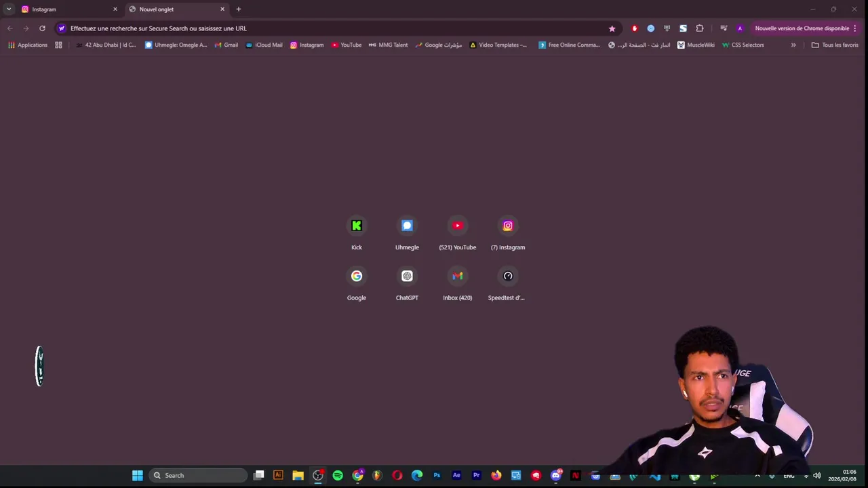This screenshot has height=488, width=868.
Task: Open the Free Online Comma... bookmark
Action: pos(569,45)
